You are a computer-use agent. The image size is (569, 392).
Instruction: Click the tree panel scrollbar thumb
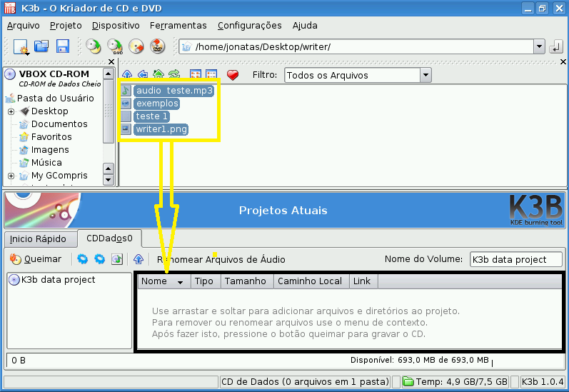point(108,111)
